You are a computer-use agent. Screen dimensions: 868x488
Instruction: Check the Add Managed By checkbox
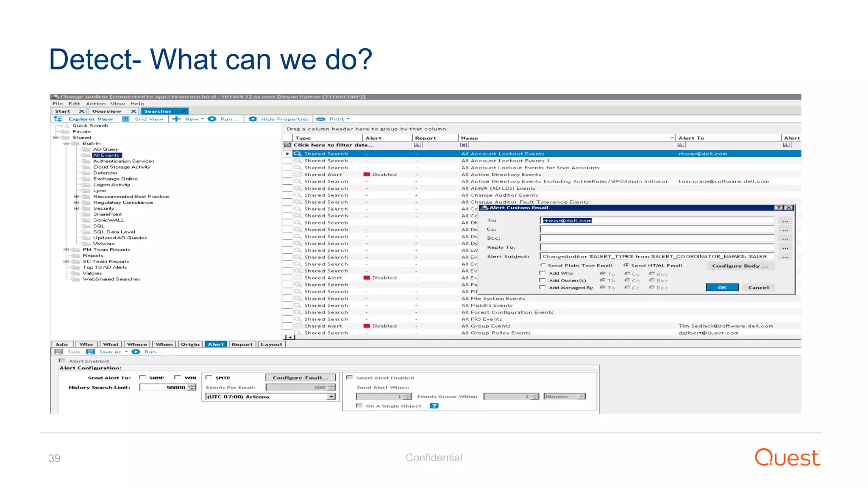pyautogui.click(x=542, y=287)
